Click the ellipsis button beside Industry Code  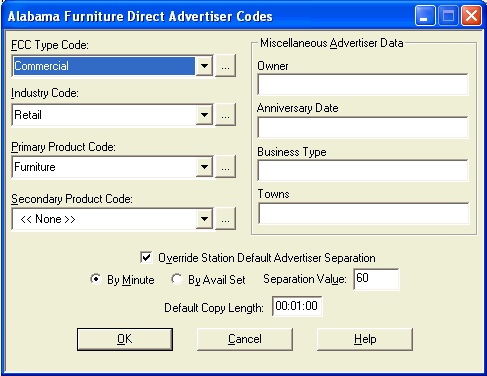[225, 115]
